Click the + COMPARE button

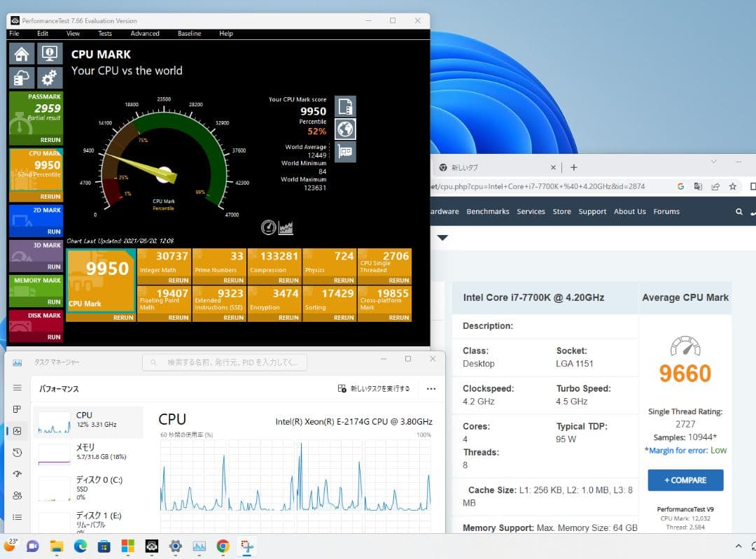(685, 480)
